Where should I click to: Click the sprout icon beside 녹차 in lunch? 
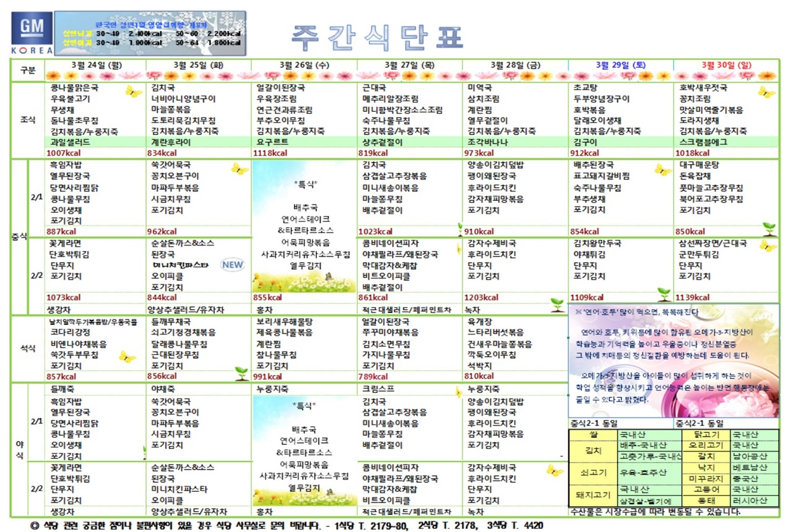tap(557, 304)
